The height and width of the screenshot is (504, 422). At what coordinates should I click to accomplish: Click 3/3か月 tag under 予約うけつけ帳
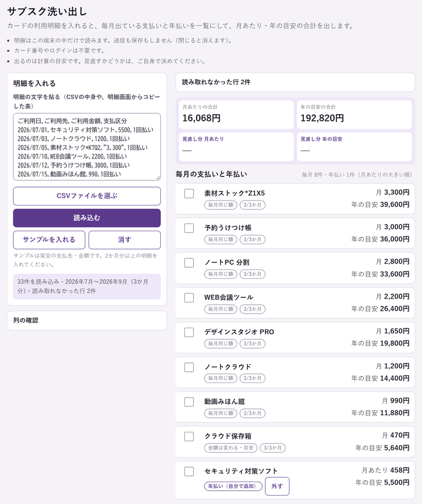(x=253, y=240)
